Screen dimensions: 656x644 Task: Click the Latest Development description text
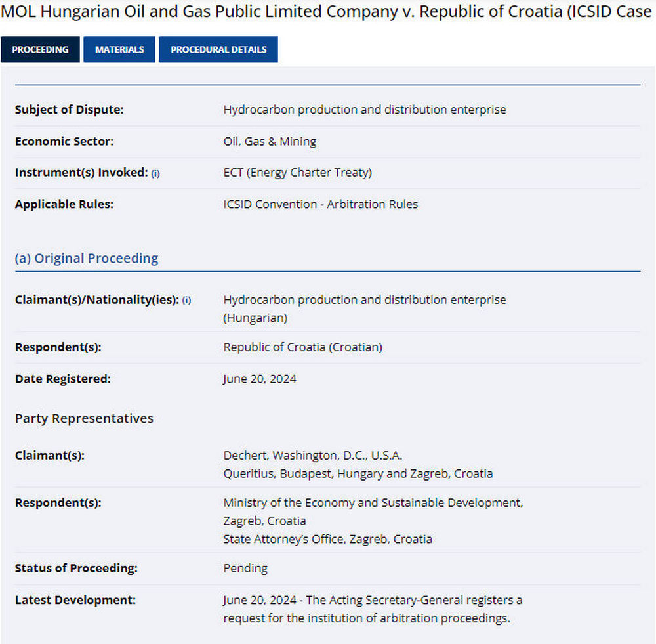tap(373, 609)
